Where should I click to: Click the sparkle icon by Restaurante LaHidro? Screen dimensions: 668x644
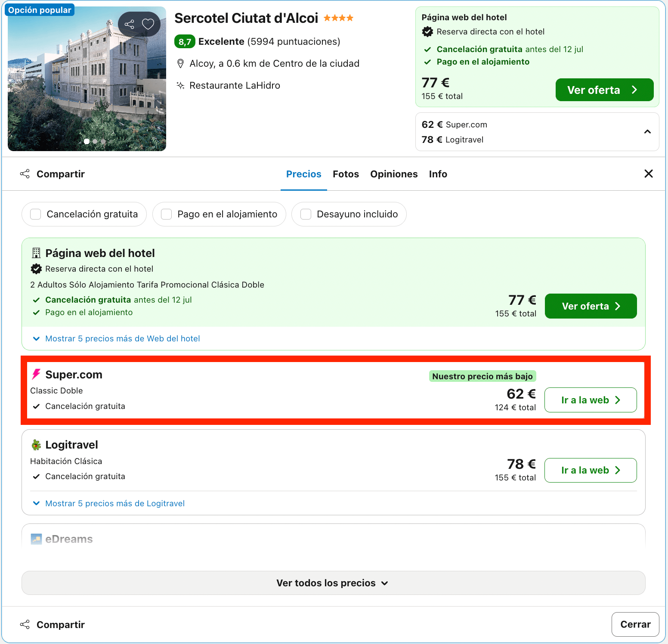[181, 85]
